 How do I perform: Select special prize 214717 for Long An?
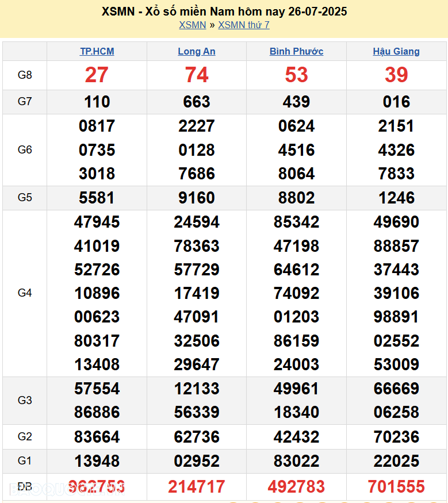coord(197,487)
